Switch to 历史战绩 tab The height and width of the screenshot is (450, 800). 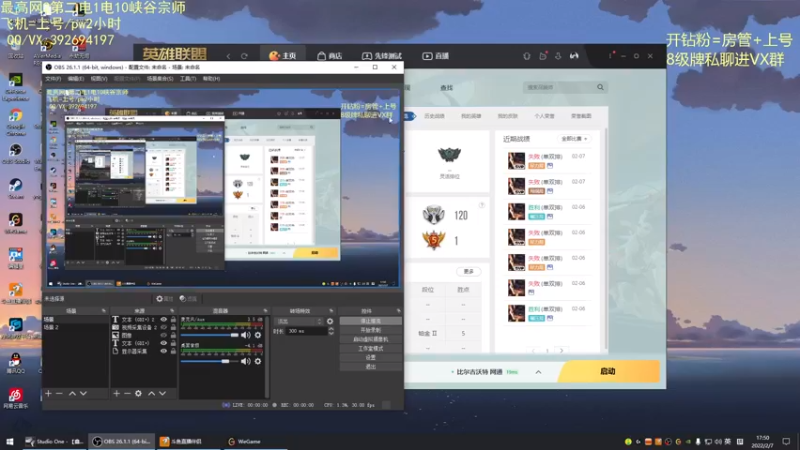point(434,116)
